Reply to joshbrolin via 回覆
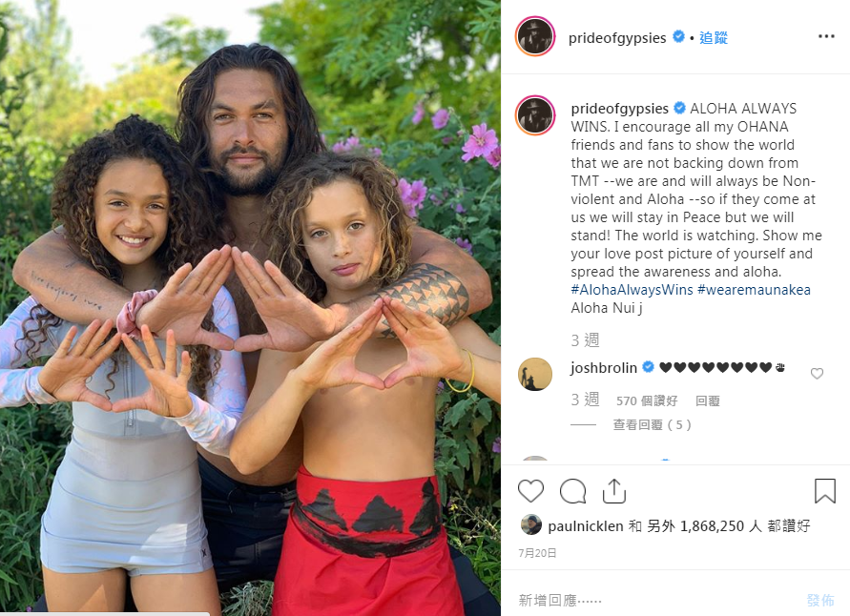 coord(708,400)
